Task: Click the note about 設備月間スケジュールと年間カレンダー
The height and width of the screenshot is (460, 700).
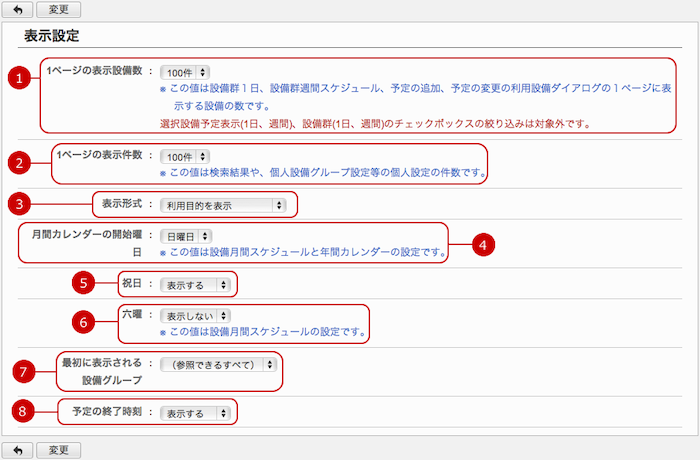Action: [x=304, y=252]
